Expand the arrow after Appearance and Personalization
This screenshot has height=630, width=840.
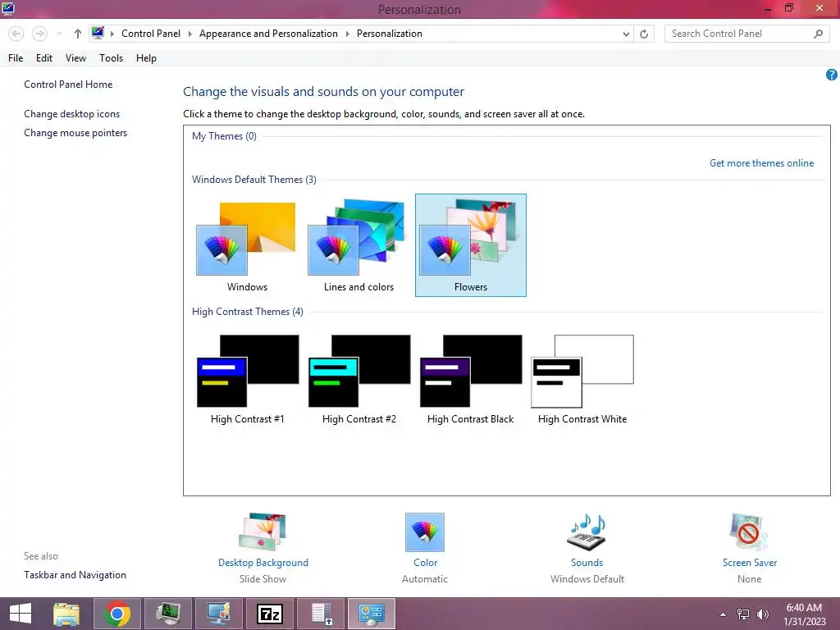(347, 34)
